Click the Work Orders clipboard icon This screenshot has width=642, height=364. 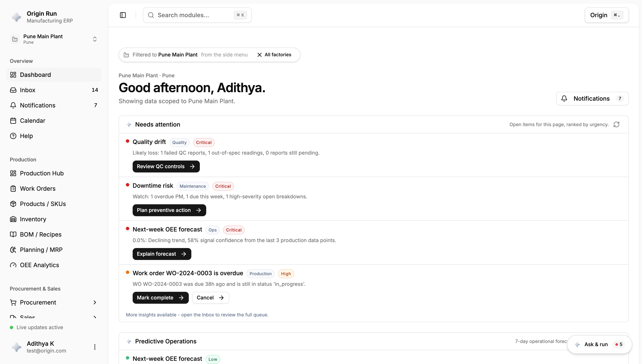click(13, 189)
